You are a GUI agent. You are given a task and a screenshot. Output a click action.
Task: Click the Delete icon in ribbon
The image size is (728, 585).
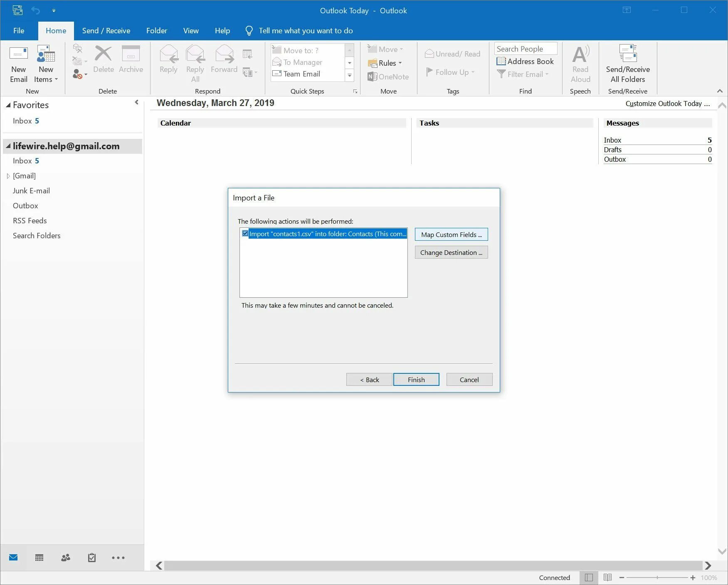tap(104, 59)
